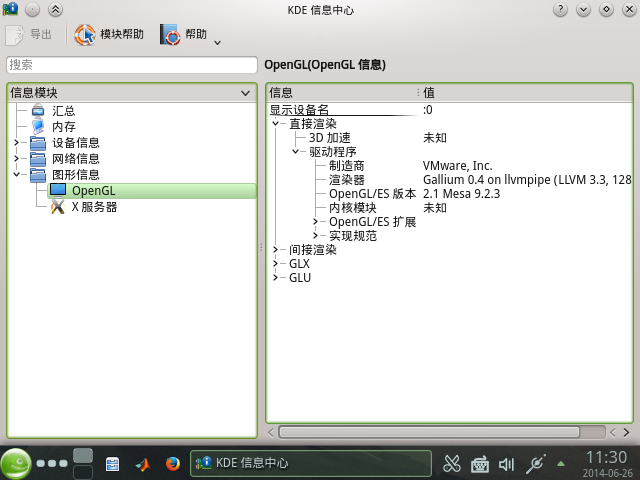Select the 渲染器 row
The width and height of the screenshot is (640, 480).
(449, 180)
